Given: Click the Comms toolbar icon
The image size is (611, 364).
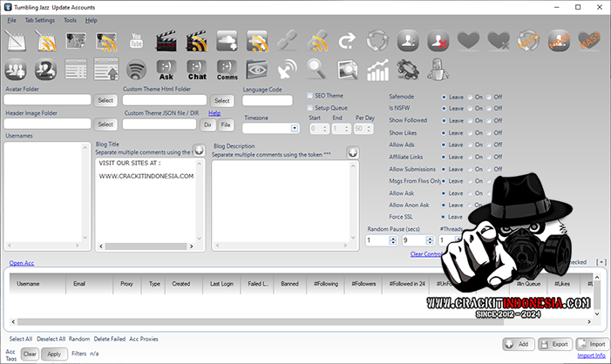Looking at the screenshot, I should pos(227,71).
